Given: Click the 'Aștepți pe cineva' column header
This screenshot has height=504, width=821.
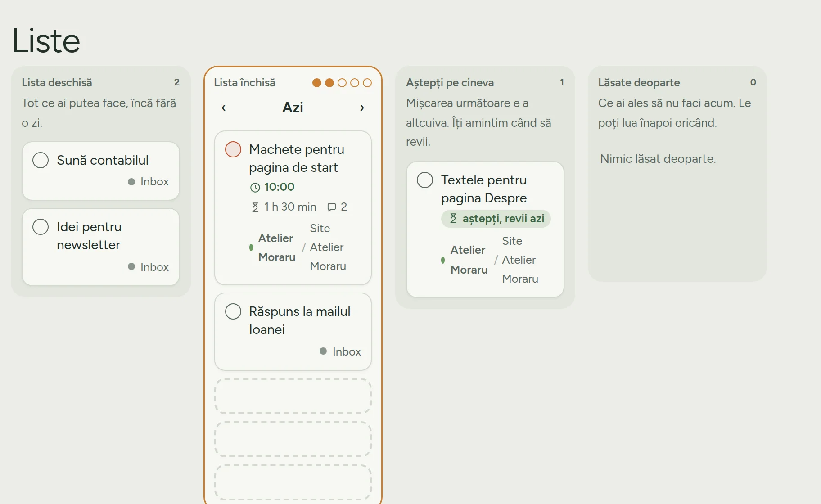Looking at the screenshot, I should coord(450,83).
